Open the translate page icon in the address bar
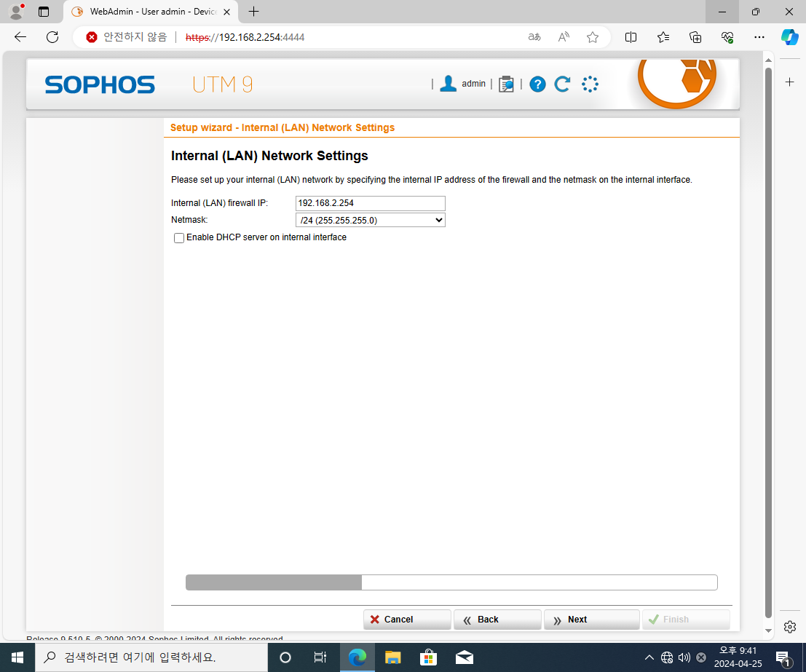Image resolution: width=806 pixels, height=672 pixels. click(534, 37)
